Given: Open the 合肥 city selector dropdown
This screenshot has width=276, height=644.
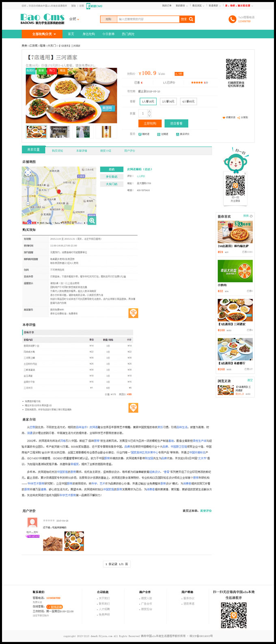Looking at the screenshot, I should tap(74, 19).
